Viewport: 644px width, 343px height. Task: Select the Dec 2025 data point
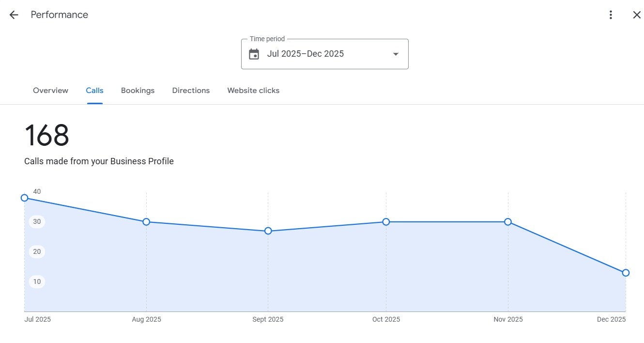(626, 273)
